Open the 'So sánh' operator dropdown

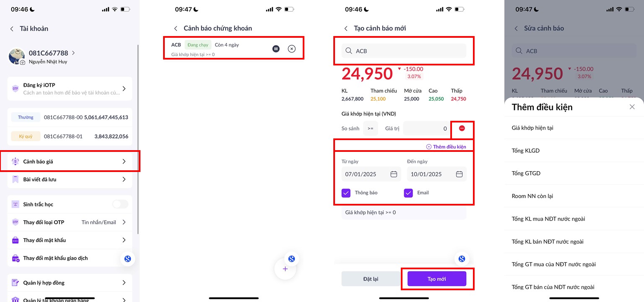coord(370,128)
